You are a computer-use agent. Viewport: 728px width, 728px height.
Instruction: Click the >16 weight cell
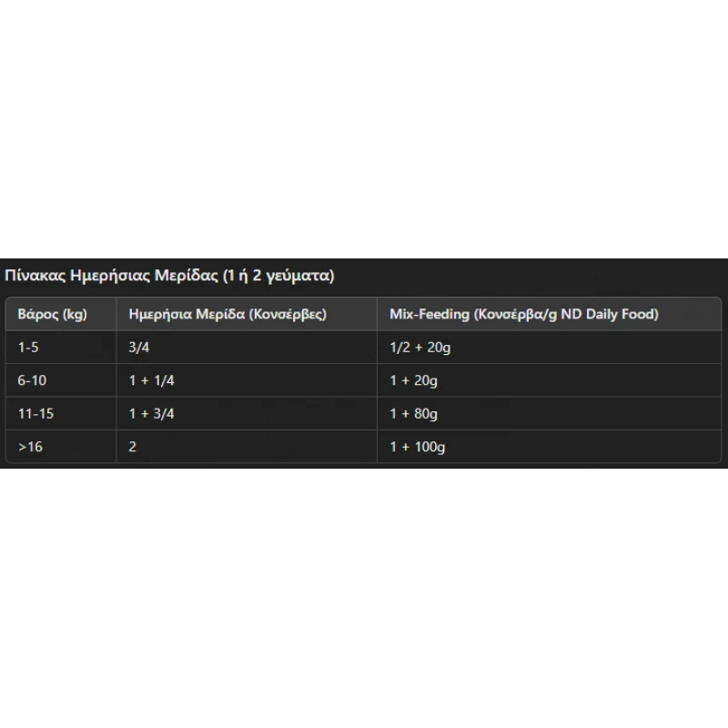pyautogui.click(x=60, y=446)
